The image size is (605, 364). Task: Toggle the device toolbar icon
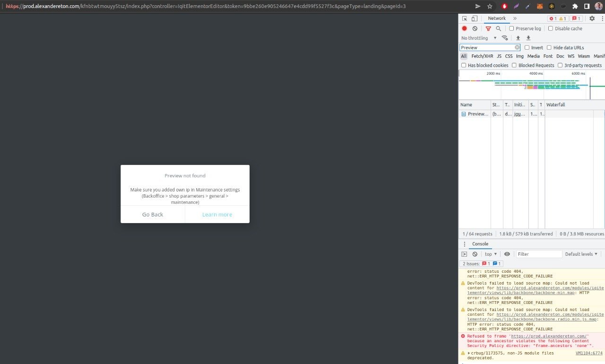pos(474,18)
